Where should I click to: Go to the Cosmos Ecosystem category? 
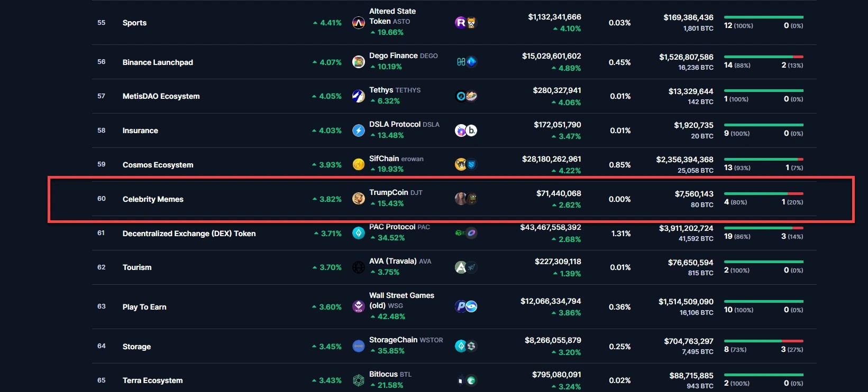(x=158, y=165)
